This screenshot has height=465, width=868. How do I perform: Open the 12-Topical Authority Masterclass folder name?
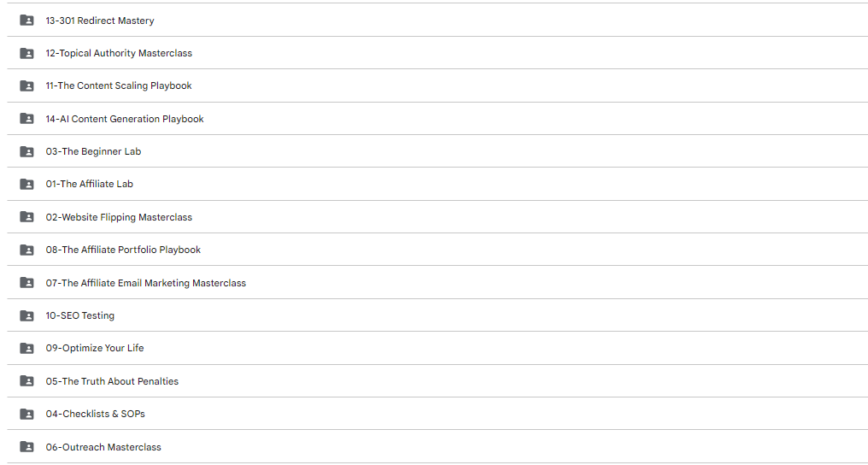(119, 53)
